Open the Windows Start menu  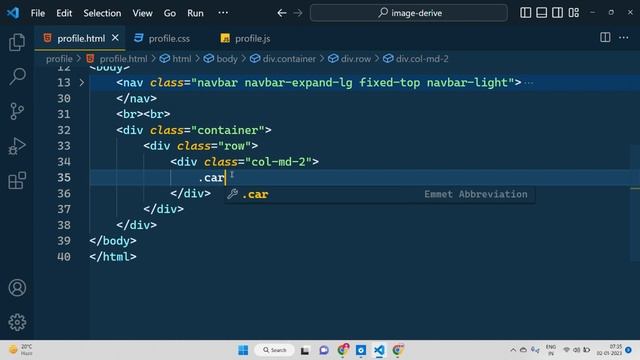click(243, 350)
